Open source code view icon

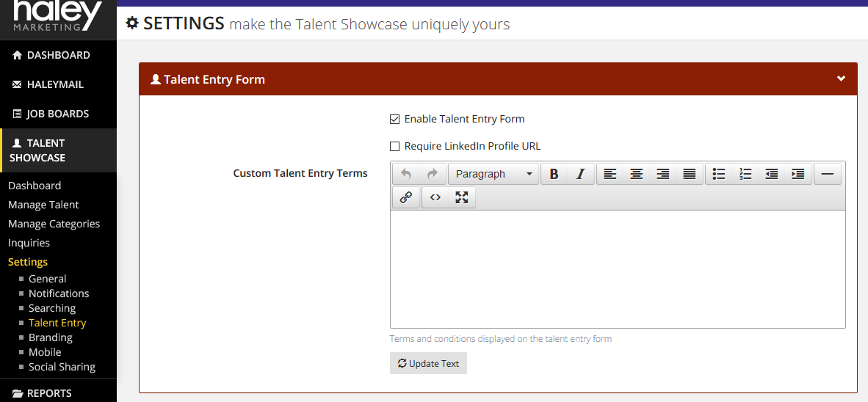(435, 197)
